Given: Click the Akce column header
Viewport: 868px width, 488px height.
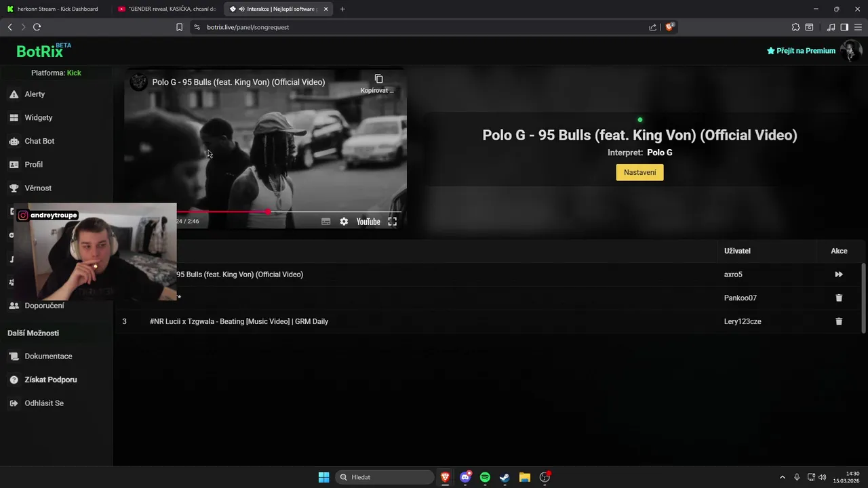Looking at the screenshot, I should tap(839, 251).
